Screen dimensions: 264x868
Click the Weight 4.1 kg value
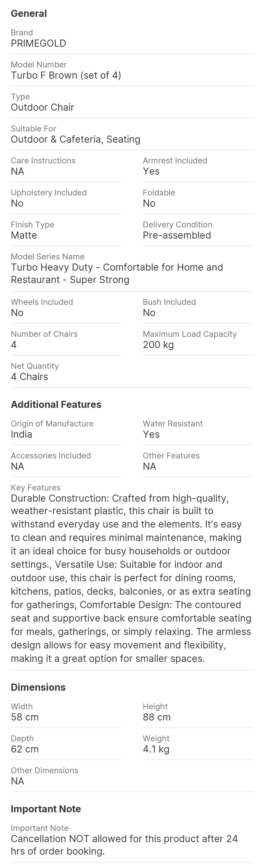coord(156,749)
